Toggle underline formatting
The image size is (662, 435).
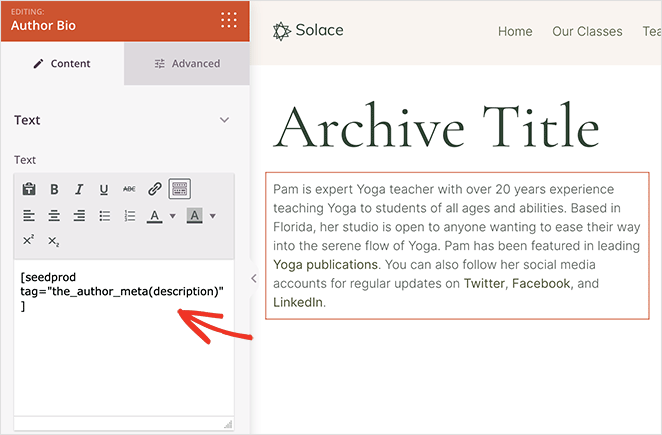point(104,189)
